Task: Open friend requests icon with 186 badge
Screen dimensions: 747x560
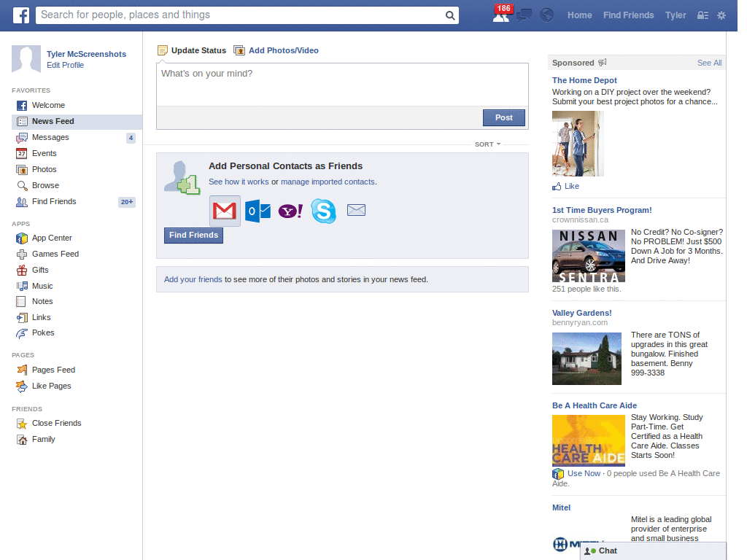Action: coord(502,15)
